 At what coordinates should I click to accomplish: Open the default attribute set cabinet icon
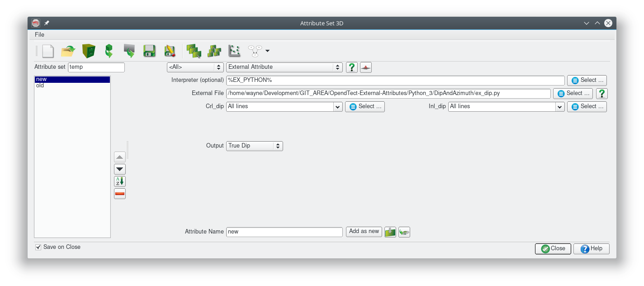[89, 51]
